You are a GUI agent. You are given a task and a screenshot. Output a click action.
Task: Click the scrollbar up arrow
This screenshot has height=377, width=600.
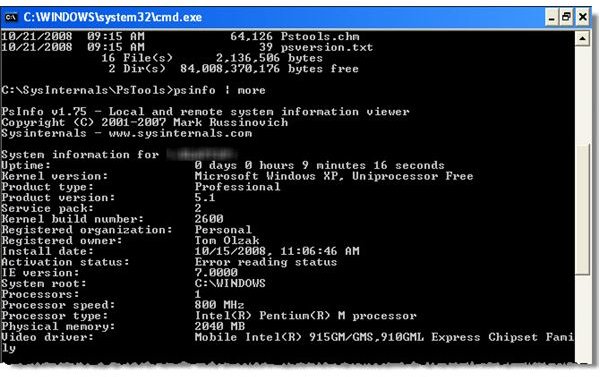pyautogui.click(x=582, y=38)
